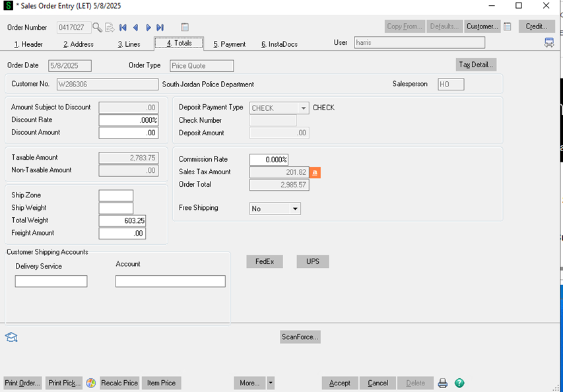Go to the next order record
Image resolution: width=563 pixels, height=392 pixels.
148,27
